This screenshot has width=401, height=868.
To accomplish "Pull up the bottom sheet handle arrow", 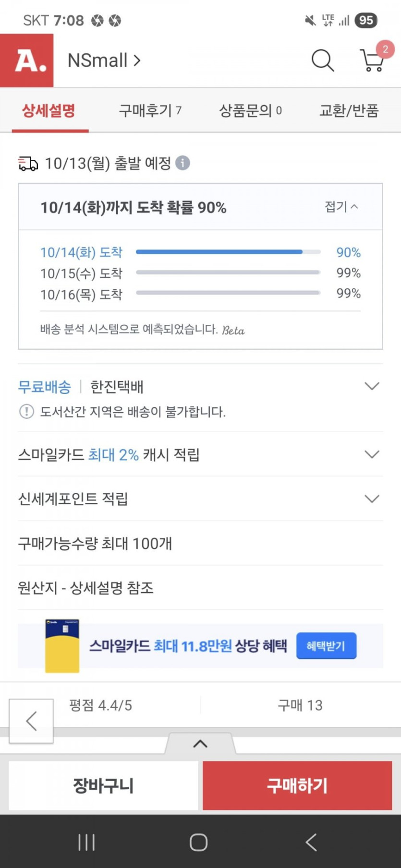I will (x=200, y=744).
